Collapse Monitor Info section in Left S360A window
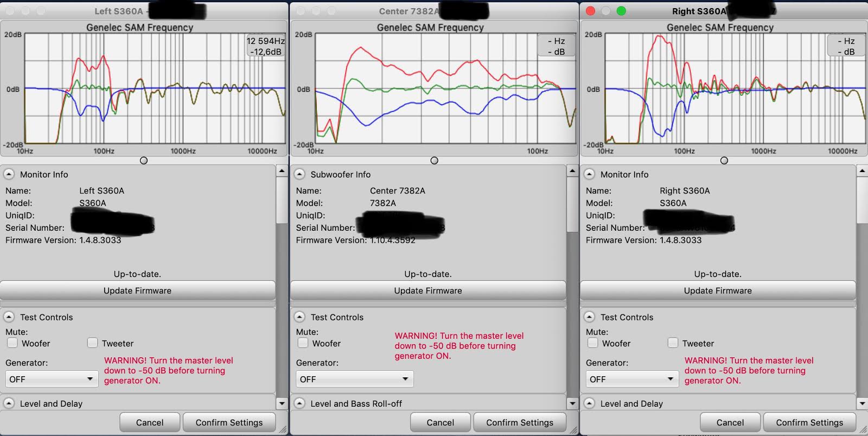868x436 pixels. [9, 174]
